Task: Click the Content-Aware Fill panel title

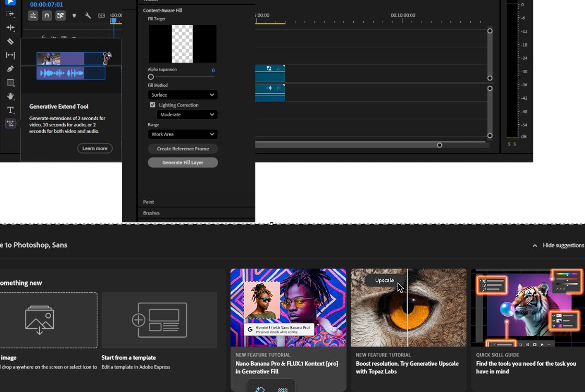Action: (x=162, y=10)
